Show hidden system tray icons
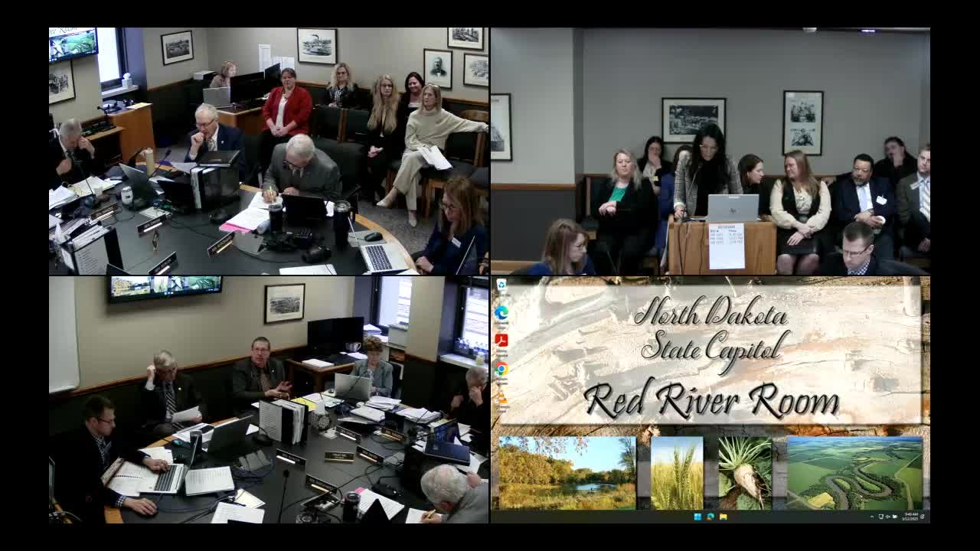This screenshot has width=980, height=551. pos(872,517)
